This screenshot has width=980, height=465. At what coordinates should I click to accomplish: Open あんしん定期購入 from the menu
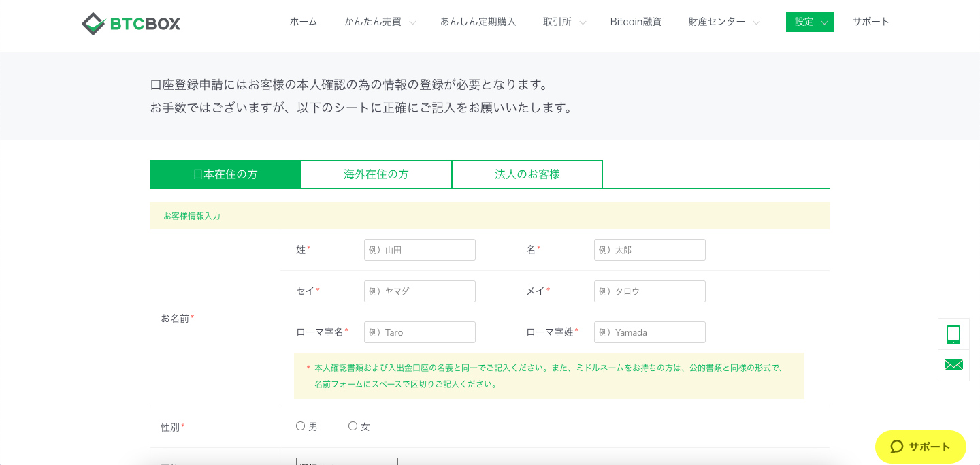(x=478, y=21)
